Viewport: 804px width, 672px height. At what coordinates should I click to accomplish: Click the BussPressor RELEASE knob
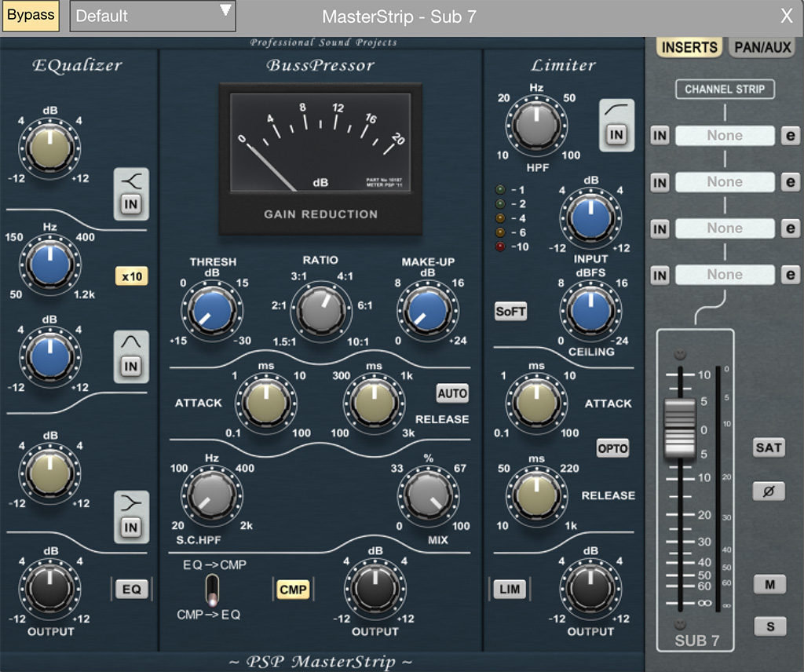pyautogui.click(x=375, y=404)
